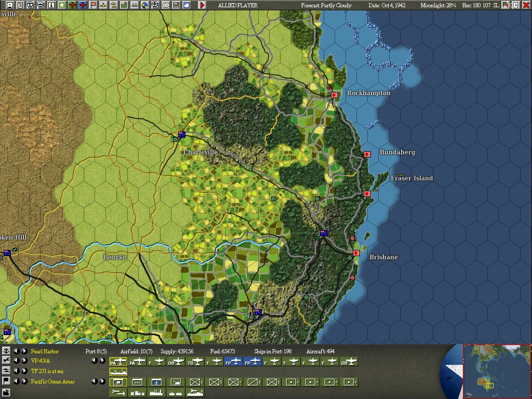The image size is (532, 399).
Task: Open the reports document icon in the toolbar
Action: 21,5
